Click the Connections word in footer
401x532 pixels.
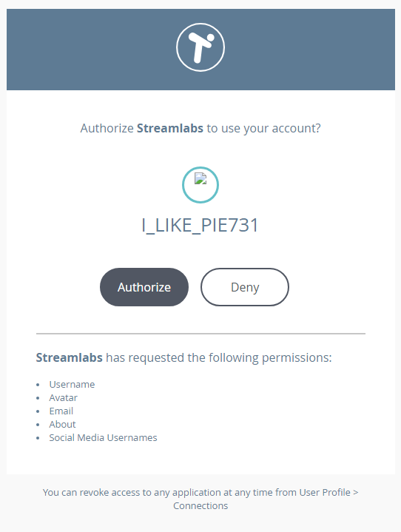click(200, 505)
